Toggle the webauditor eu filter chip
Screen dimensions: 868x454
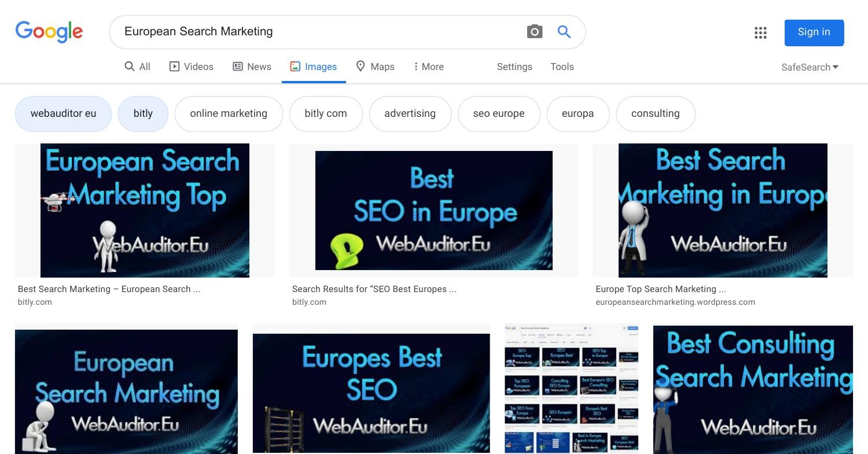(63, 113)
